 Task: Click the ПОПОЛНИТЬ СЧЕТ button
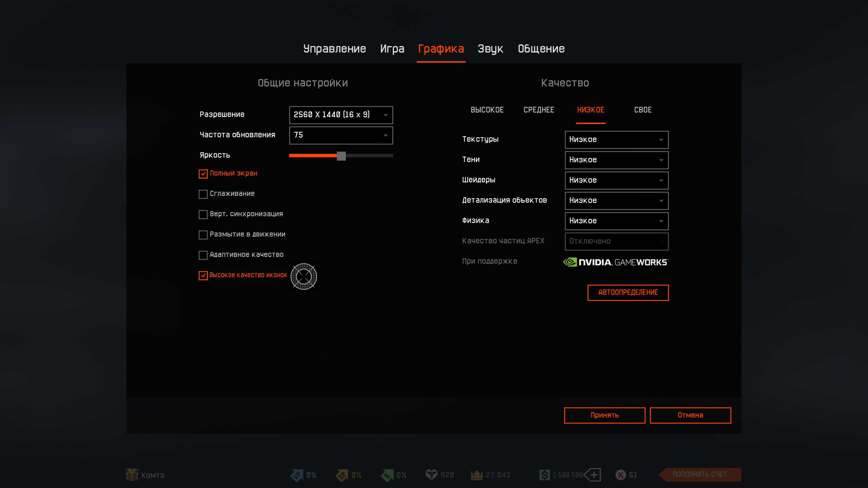tap(700, 474)
